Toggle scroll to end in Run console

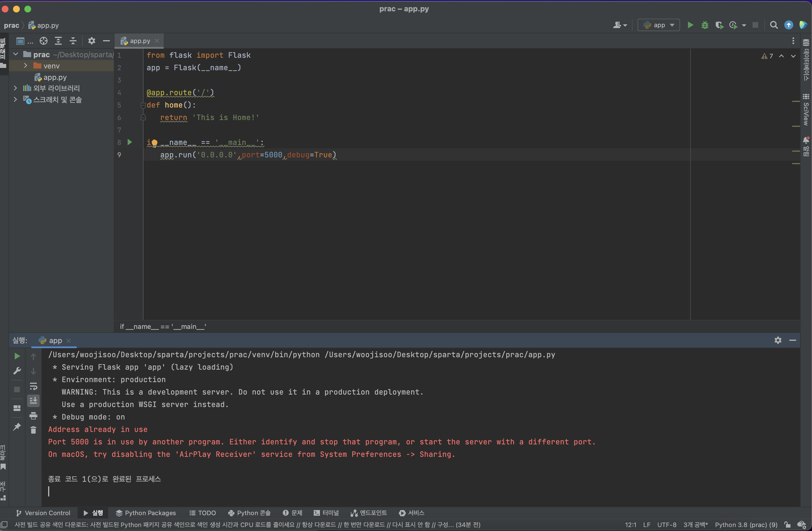pos(33,401)
